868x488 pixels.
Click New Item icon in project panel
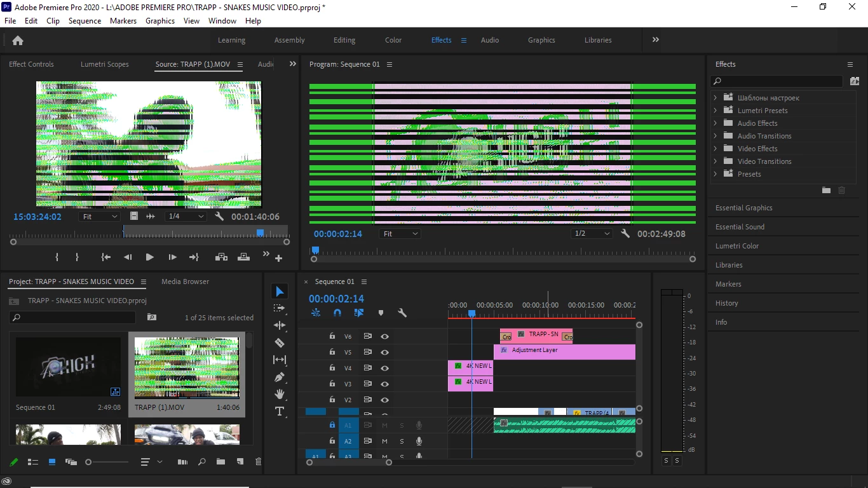click(240, 462)
